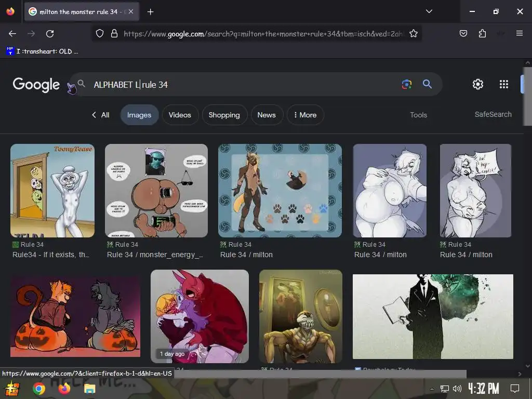532x399 pixels.
Task: Open Google quick settings gear
Action: (478, 84)
